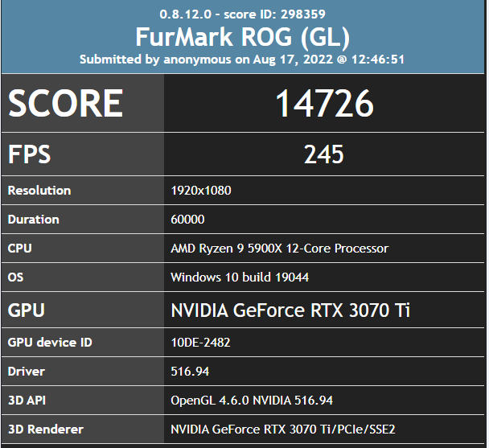
Task: Select the resolution value 1920x1080
Action: point(201,191)
